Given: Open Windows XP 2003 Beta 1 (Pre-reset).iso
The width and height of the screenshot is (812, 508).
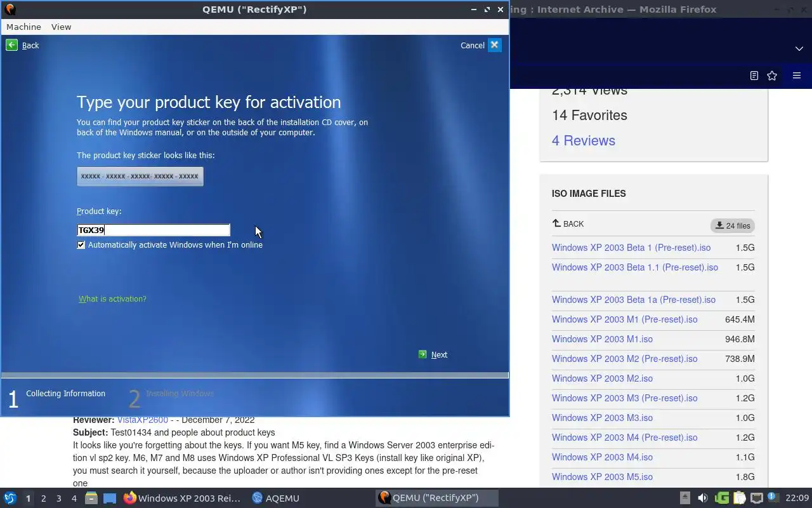Looking at the screenshot, I should click(x=631, y=248).
